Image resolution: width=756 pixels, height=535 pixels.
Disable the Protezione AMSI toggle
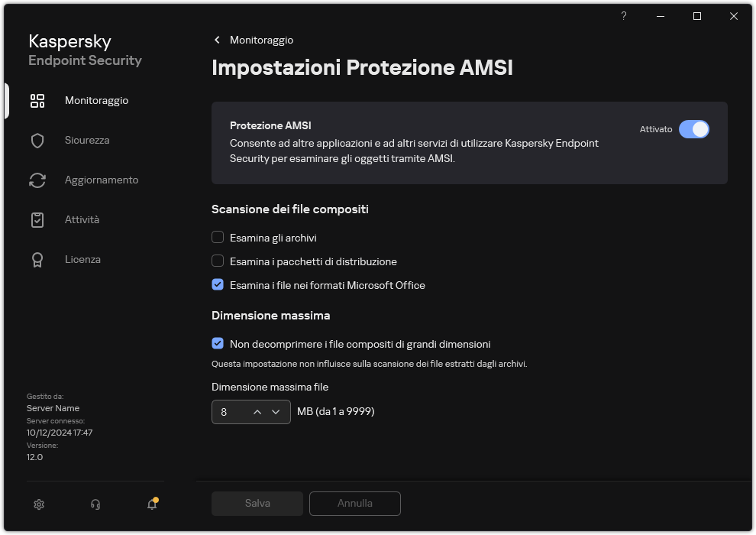pyautogui.click(x=695, y=129)
